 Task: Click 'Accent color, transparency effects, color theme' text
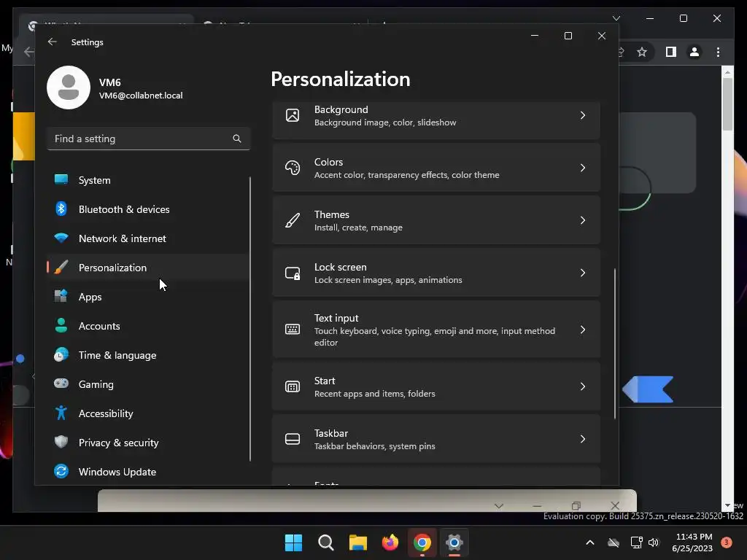407,175
